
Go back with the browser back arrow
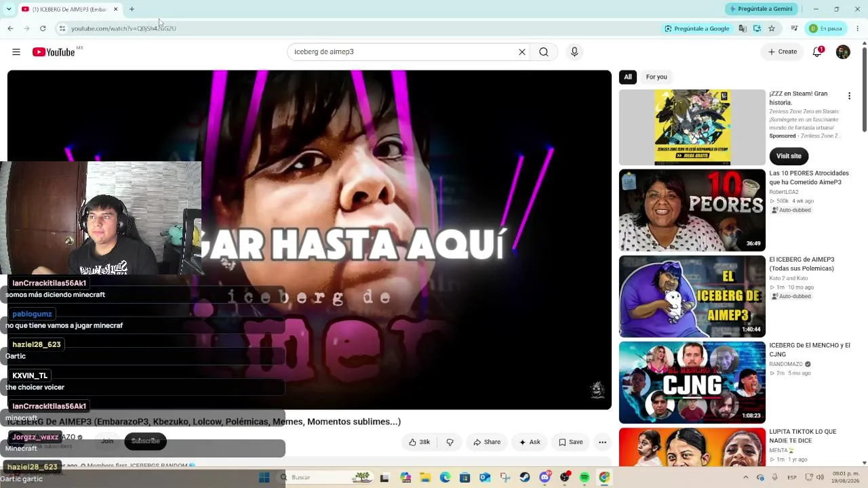pos(10,28)
